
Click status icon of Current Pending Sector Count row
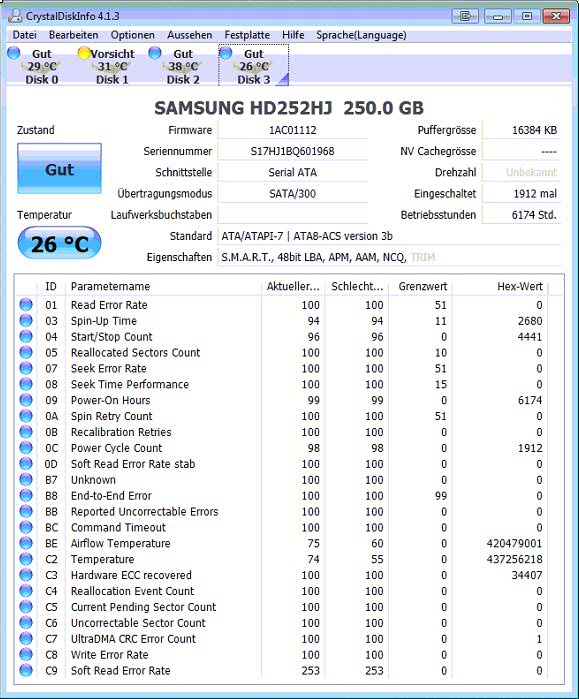tap(26, 607)
